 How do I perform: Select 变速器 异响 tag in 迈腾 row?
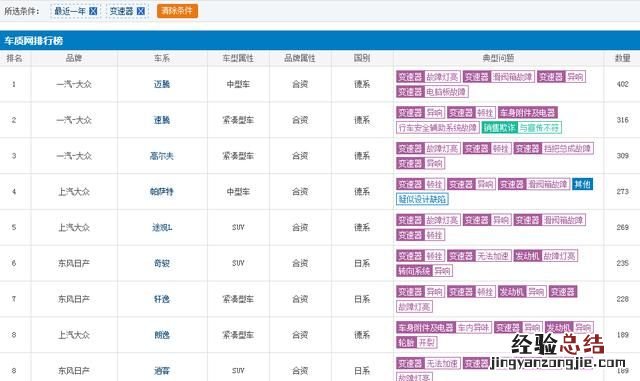click(x=562, y=77)
